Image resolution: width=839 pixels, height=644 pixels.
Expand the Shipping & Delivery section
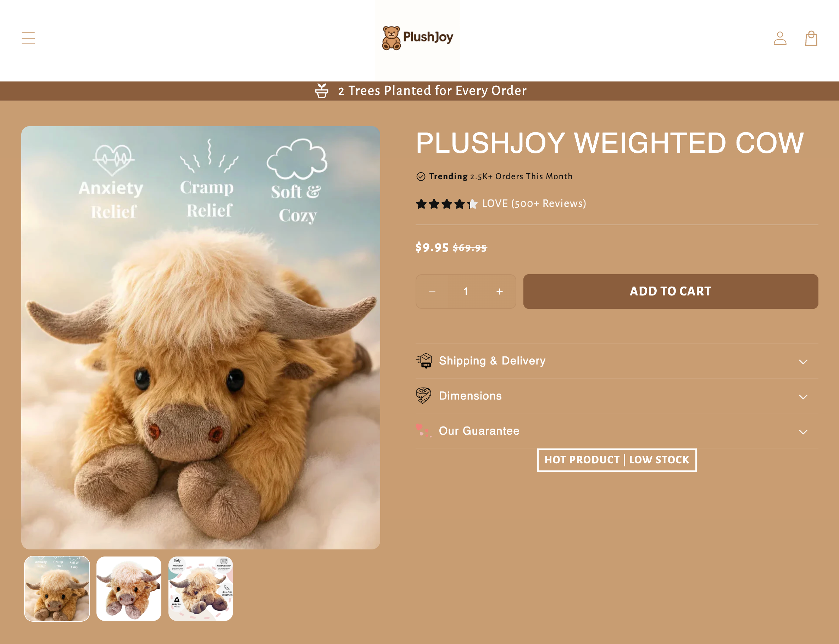[617, 361]
